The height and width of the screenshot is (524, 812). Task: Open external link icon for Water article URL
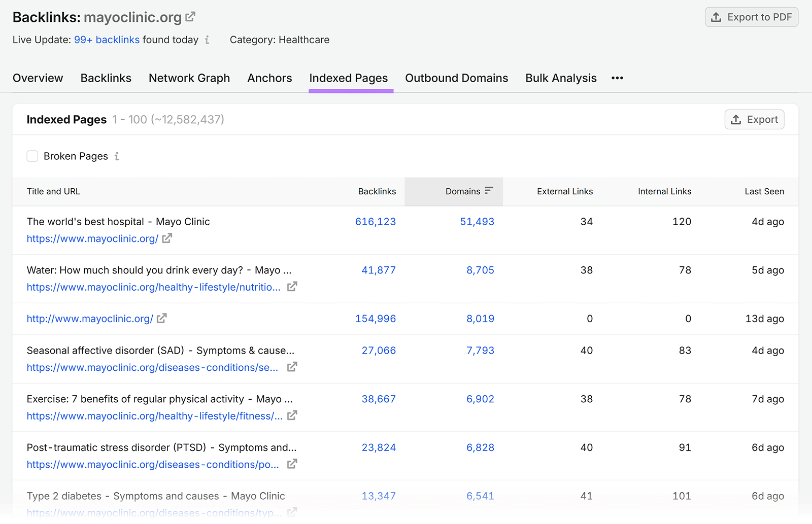[x=292, y=287]
